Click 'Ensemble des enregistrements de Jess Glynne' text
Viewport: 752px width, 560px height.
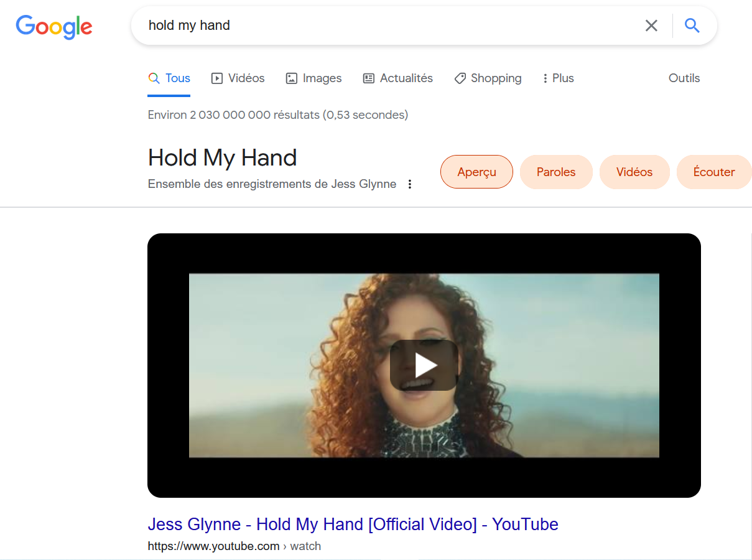tap(272, 184)
